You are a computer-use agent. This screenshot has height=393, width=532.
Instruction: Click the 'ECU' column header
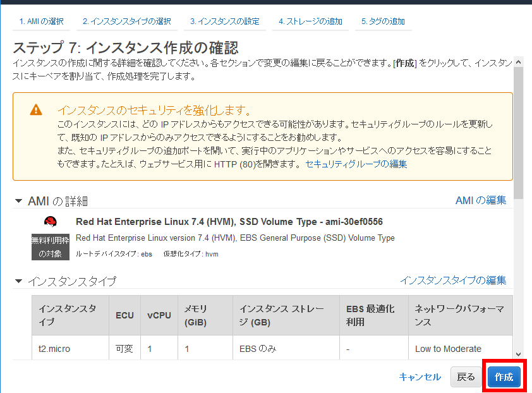124,315
